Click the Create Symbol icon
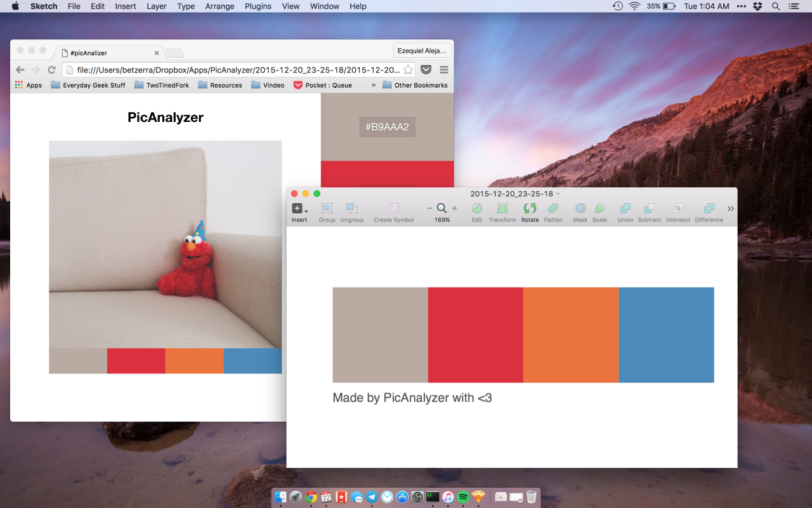Viewport: 812px width, 508px height. (393, 210)
